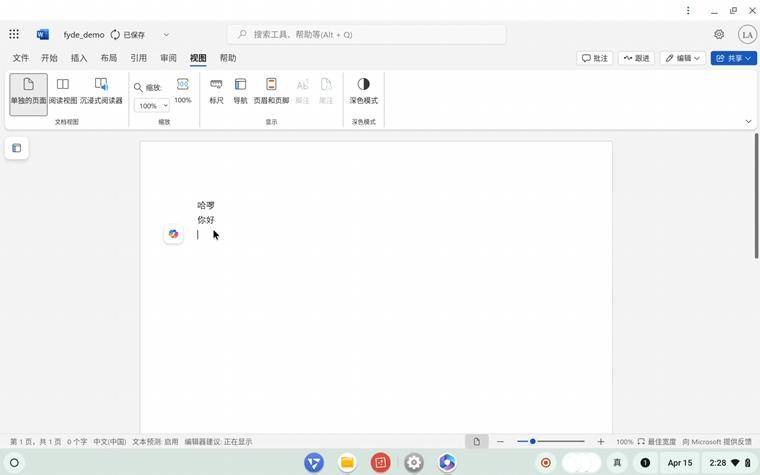Screen dimensions: 760x475
Task: Toggle the left side panel button
Action: tap(16, 148)
